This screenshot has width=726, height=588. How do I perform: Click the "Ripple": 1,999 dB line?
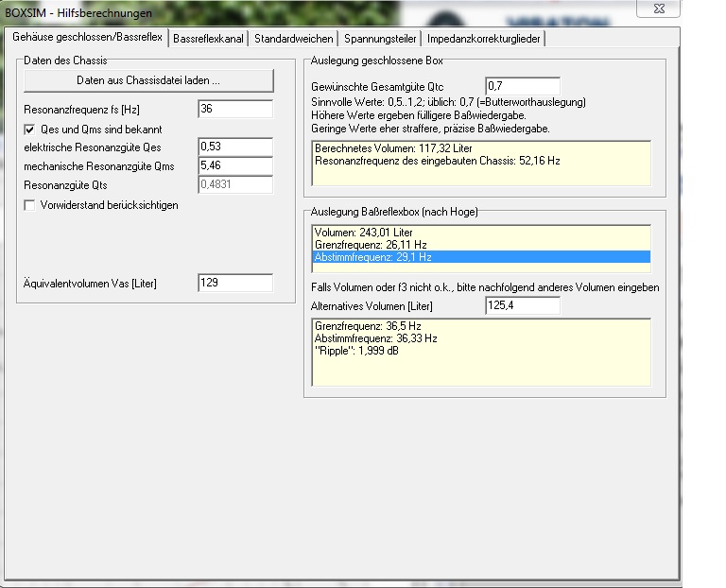coord(356,351)
